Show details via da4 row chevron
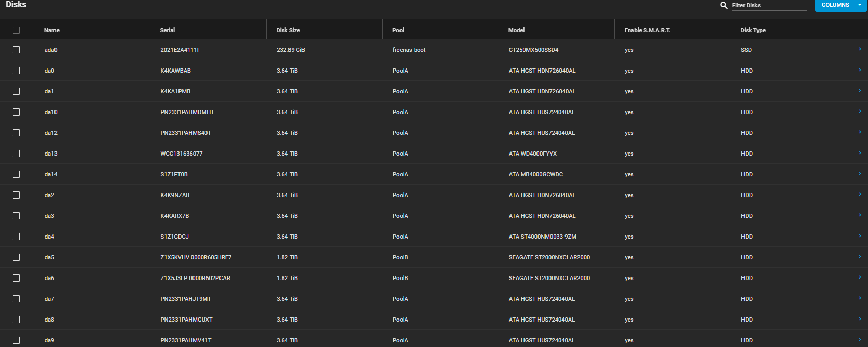The width and height of the screenshot is (868, 347). tap(860, 236)
